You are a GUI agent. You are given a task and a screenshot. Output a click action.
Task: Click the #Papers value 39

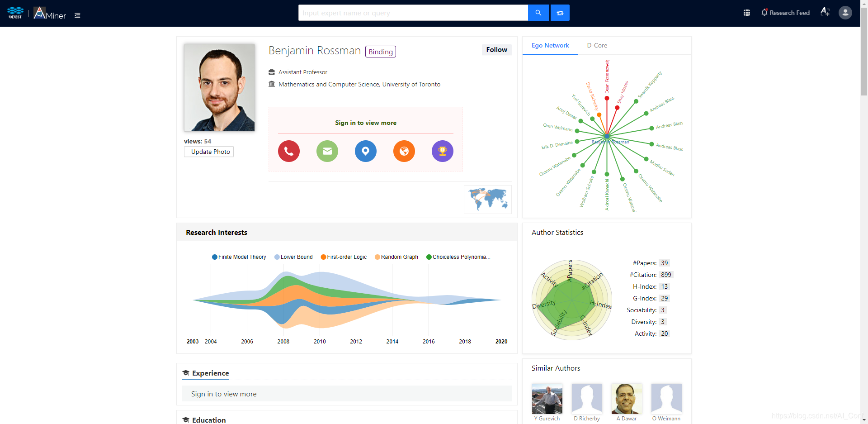click(664, 263)
